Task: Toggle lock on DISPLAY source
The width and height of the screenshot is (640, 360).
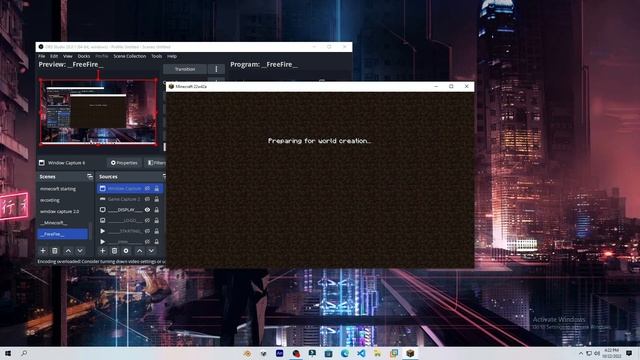Action: tap(157, 210)
